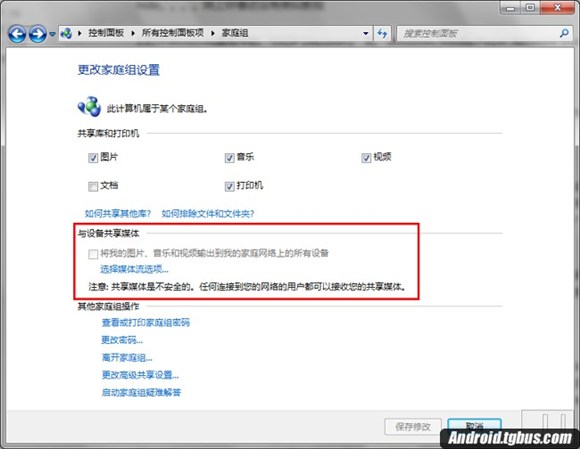The width and height of the screenshot is (580, 449).
Task: Click the refresh icon next to address bar
Action: pos(382,34)
